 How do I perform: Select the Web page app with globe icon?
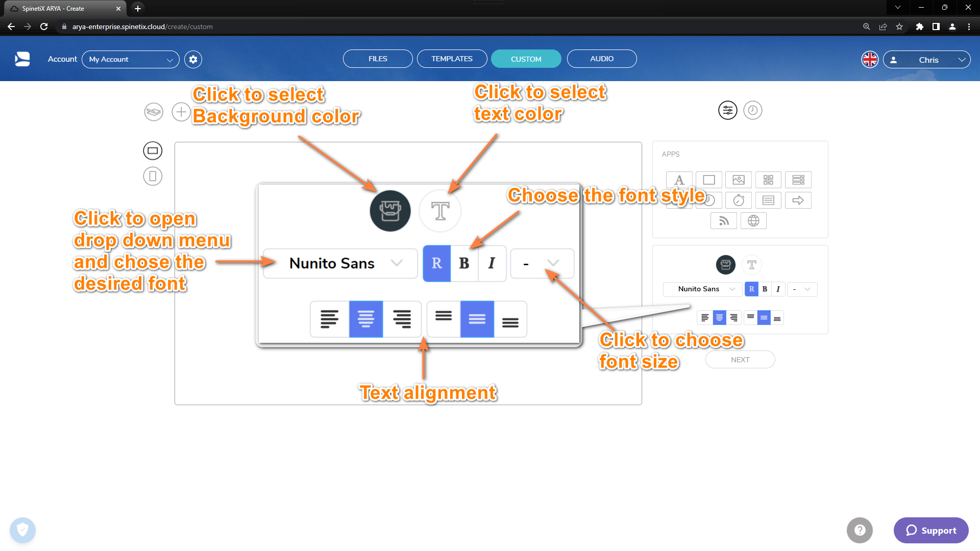coord(753,220)
